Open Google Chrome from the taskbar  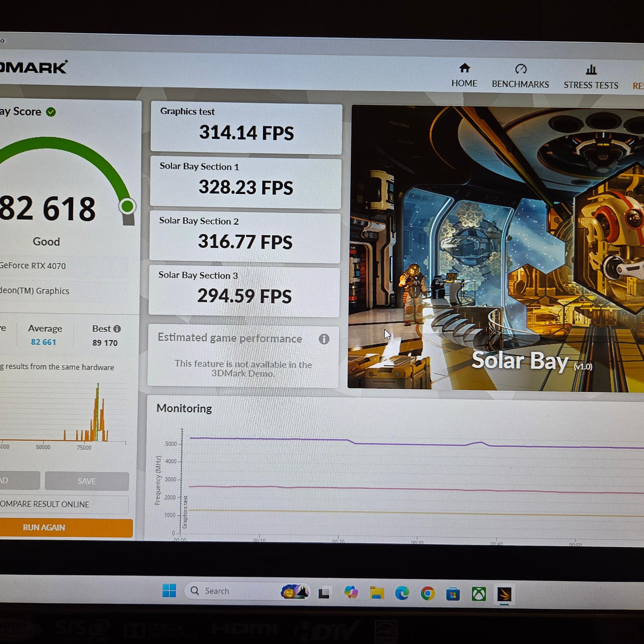(x=428, y=594)
